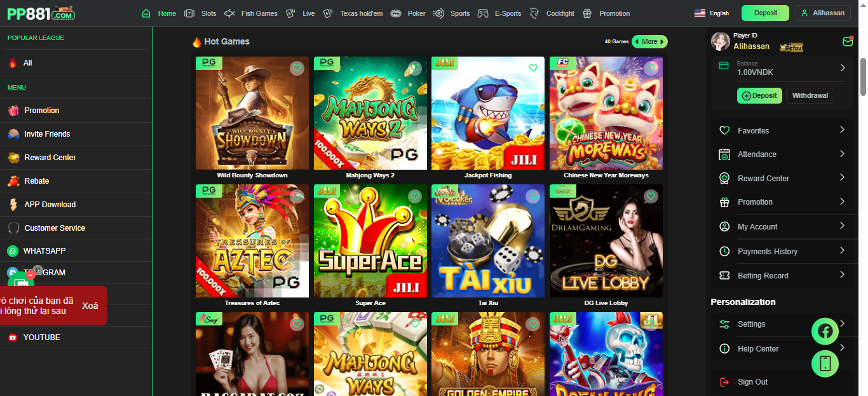Image resolution: width=868 pixels, height=396 pixels.
Task: Click the green floating chat bubble icon
Action: coord(20,282)
